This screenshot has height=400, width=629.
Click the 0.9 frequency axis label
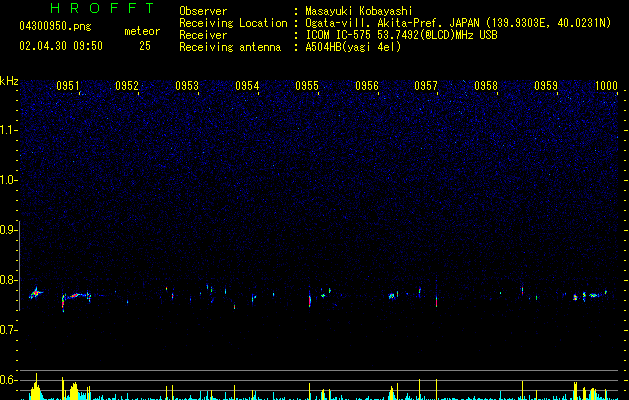[9, 230]
